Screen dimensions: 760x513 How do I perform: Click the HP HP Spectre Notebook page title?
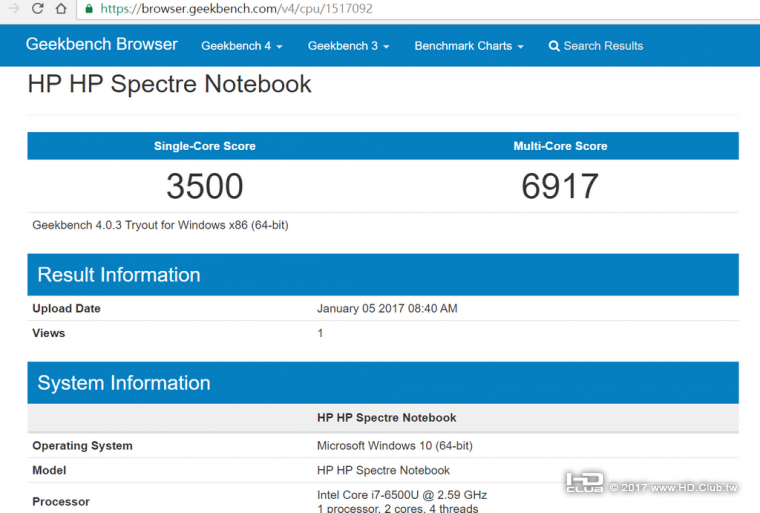(x=169, y=84)
